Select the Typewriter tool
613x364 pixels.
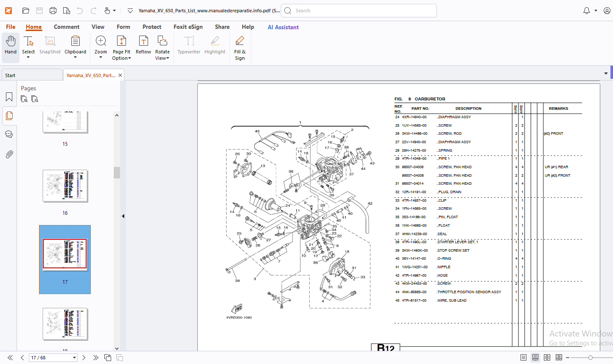click(x=189, y=45)
